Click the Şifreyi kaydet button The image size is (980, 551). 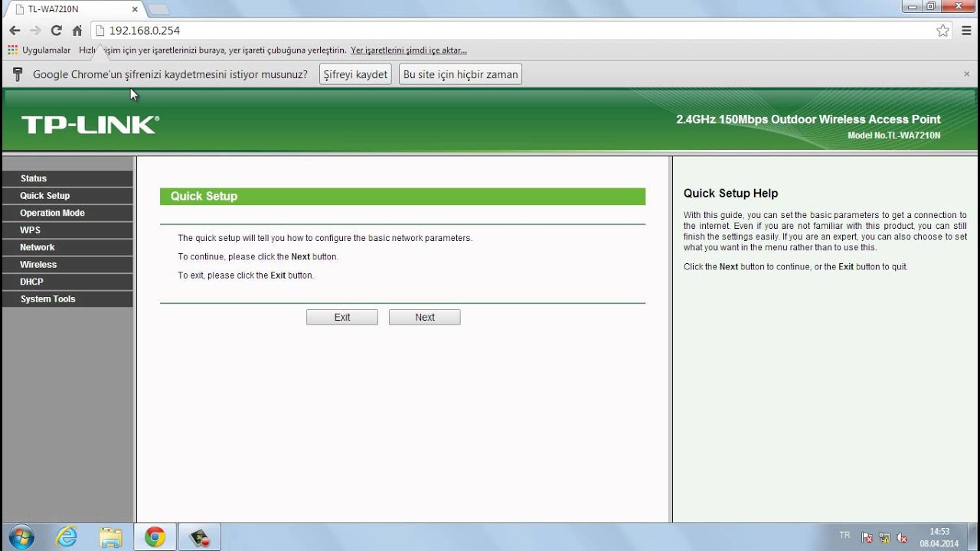point(355,74)
